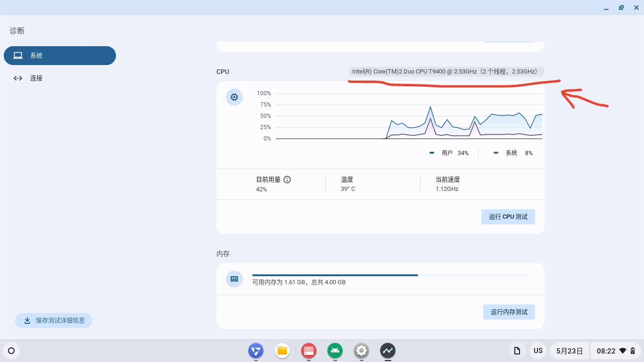
Task: Click the 系统 8% legend entry
Action: [513, 153]
